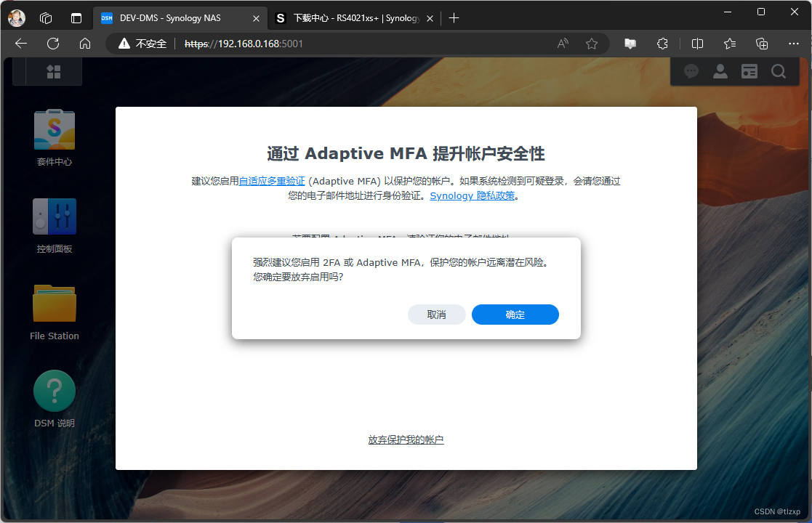812x523 pixels.
Task: Click the 不安全 security warning indicator
Action: [142, 44]
